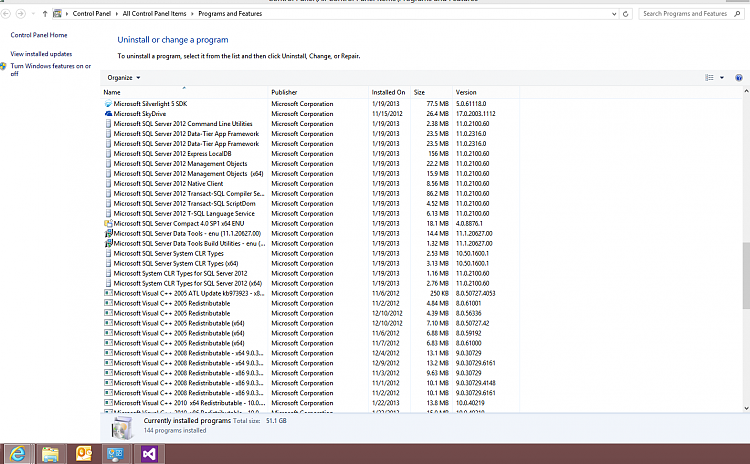This screenshot has width=750, height=464.
Task: Open Control Panel Home link
Action: 39,35
